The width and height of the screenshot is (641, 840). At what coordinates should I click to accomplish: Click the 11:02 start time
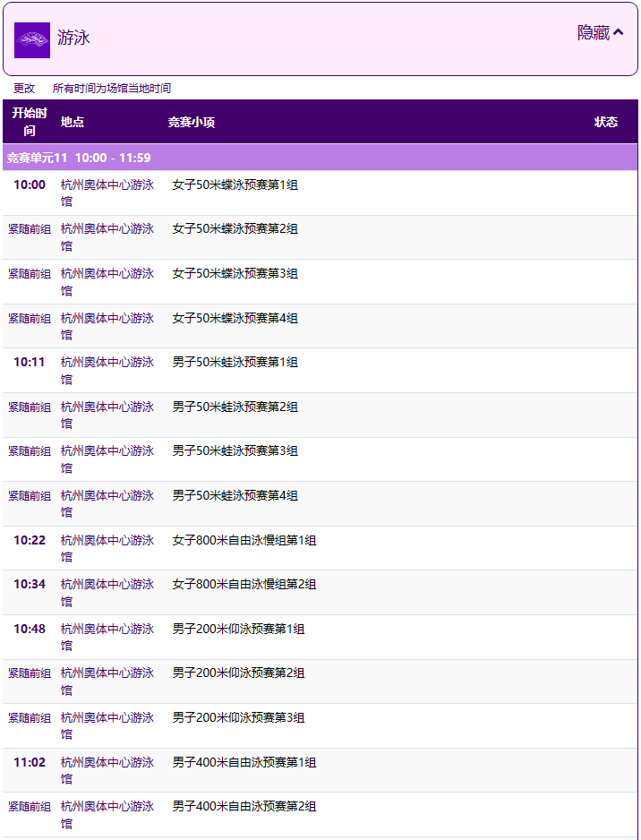pos(30,762)
